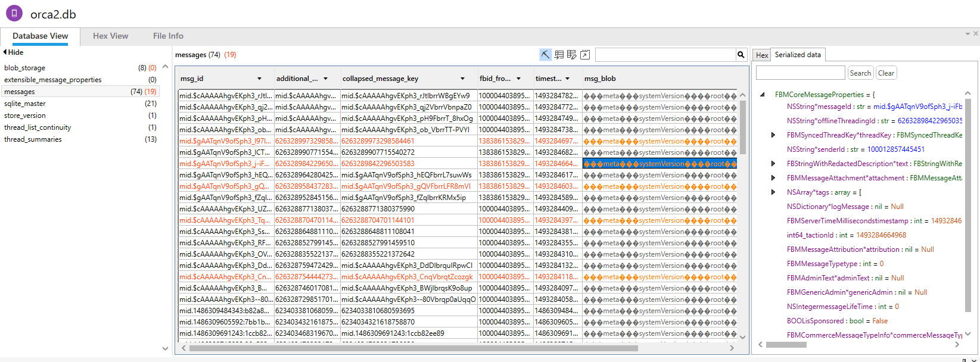This screenshot has height=362, width=980.
Task: Expand the FBMSyncedThreadKey threadKey node
Action: (773, 135)
